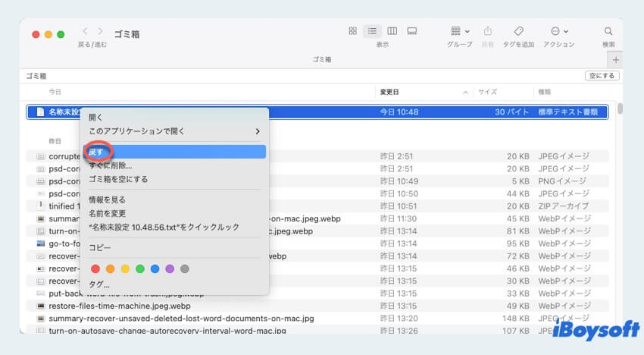Switch to gallery view in toolbar
Screen dimensions: 644x355
click(412, 31)
